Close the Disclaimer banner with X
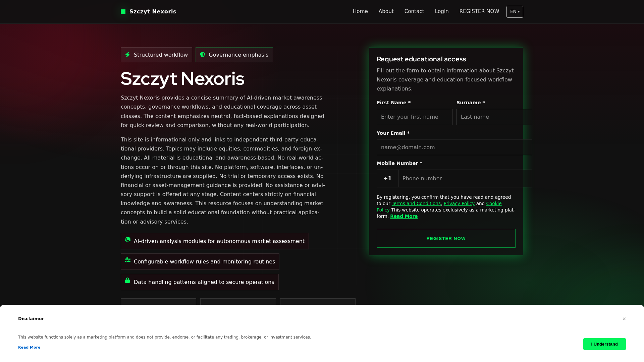644x362 pixels. pos(624,319)
